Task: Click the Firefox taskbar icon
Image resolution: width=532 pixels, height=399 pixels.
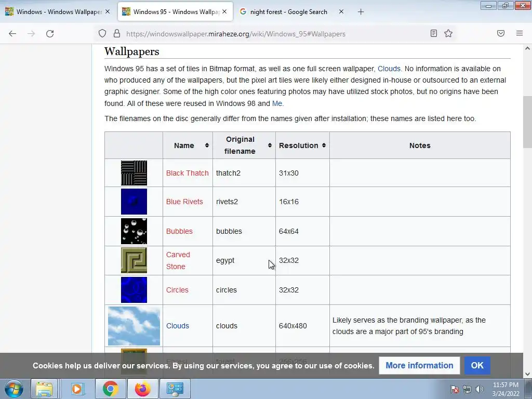Action: click(x=142, y=389)
